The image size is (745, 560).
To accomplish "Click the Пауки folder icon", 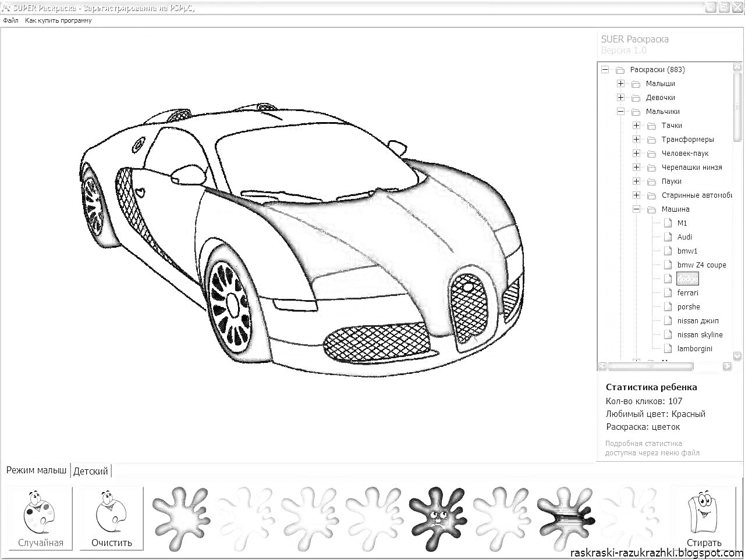I will tap(651, 181).
